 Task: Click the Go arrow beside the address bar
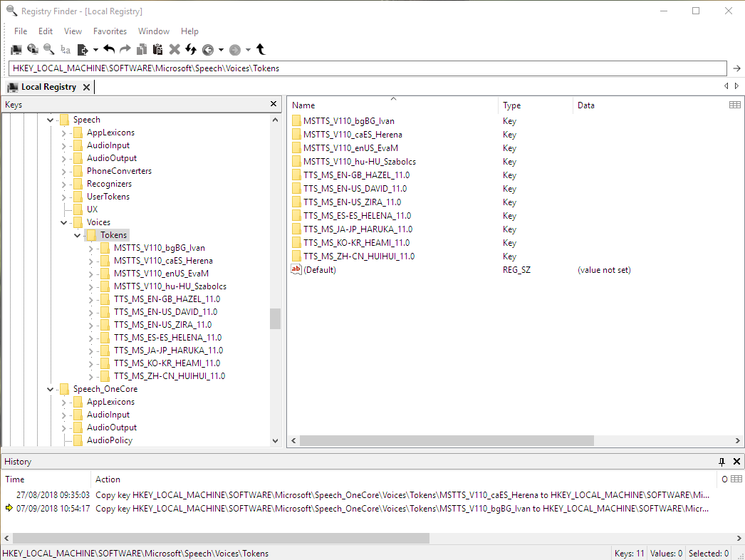736,68
